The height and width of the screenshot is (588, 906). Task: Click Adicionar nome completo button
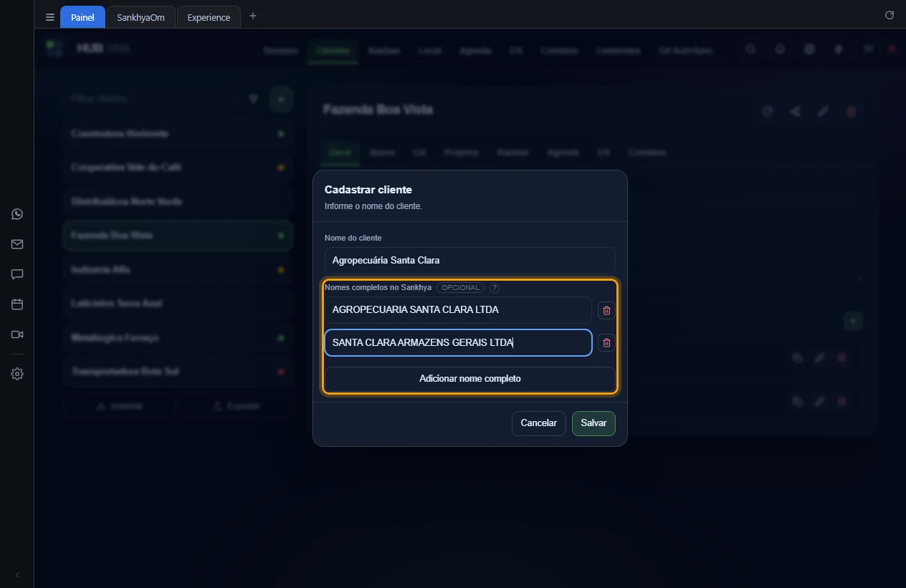(470, 379)
